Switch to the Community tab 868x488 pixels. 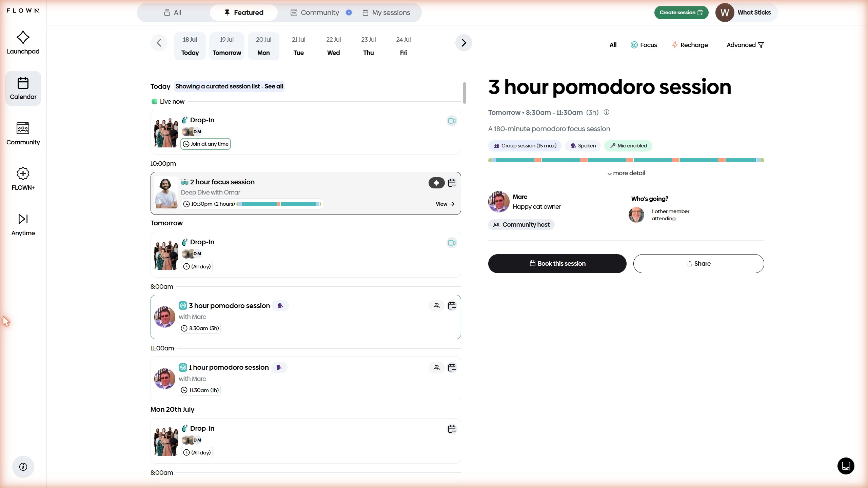point(315,13)
